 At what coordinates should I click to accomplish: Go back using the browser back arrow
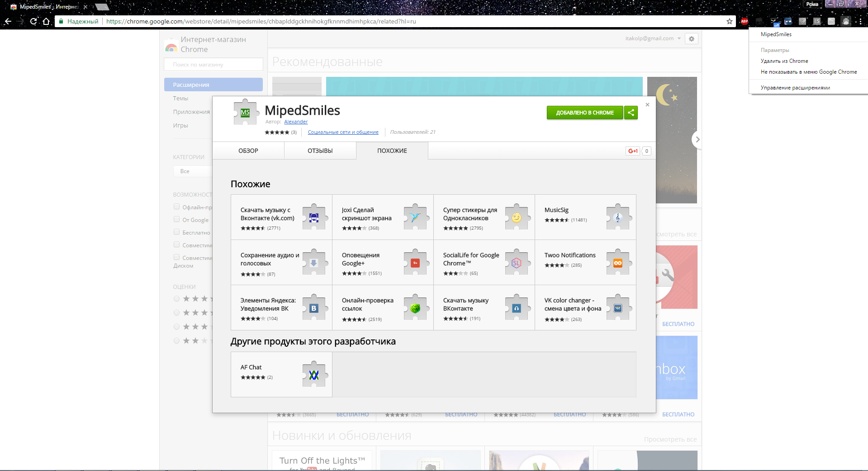[8, 21]
